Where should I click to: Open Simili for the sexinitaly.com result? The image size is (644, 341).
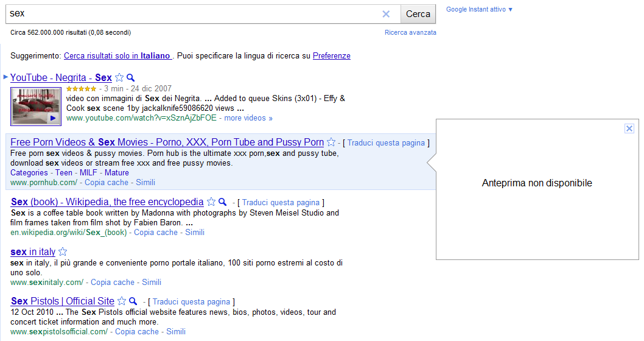click(x=152, y=283)
